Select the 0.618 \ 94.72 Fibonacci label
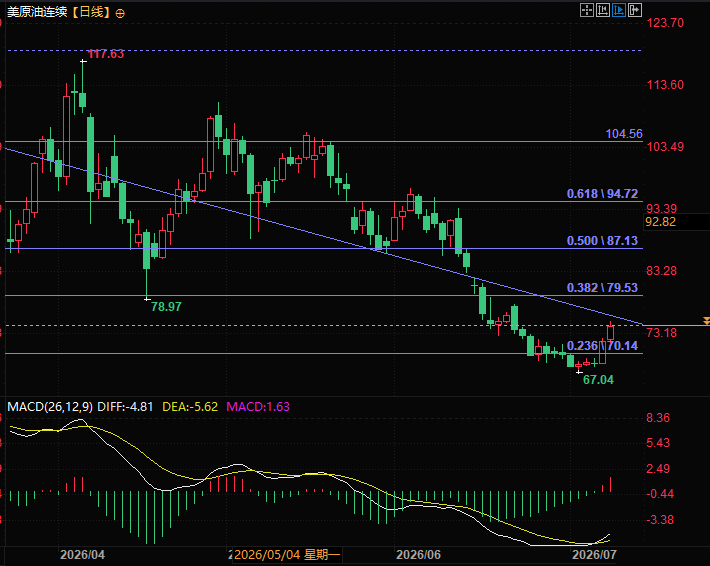This screenshot has width=710, height=566. click(602, 194)
